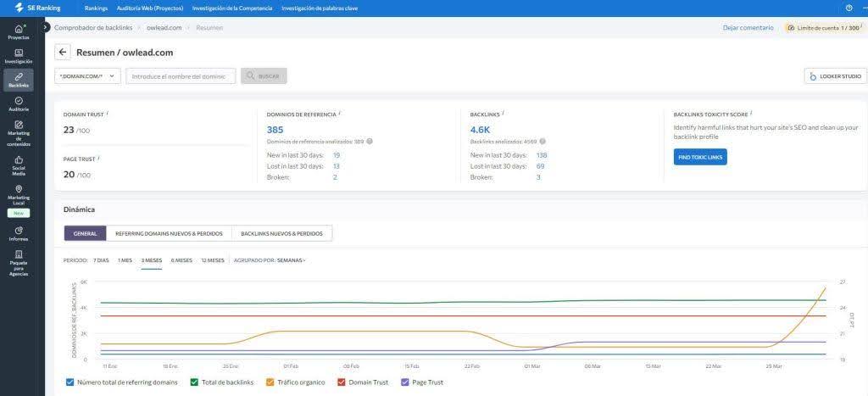Open Auditoría Web (Proyectos) menu
The height and width of the screenshot is (396, 868).
click(x=150, y=8)
